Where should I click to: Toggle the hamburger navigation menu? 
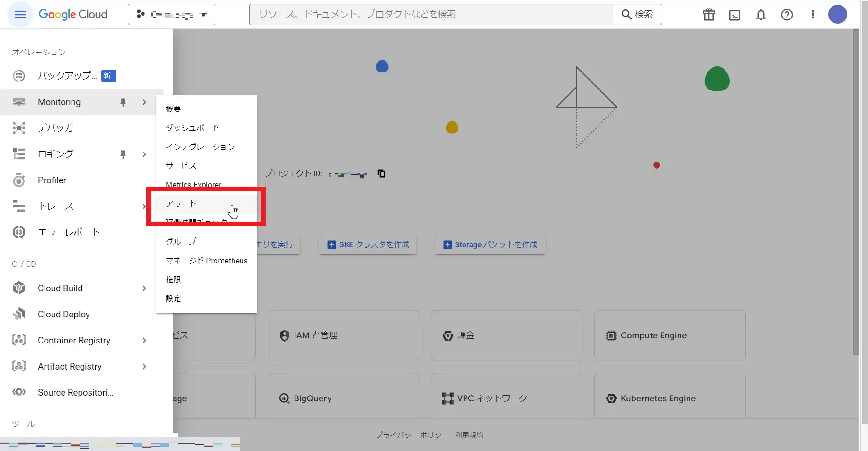20,14
